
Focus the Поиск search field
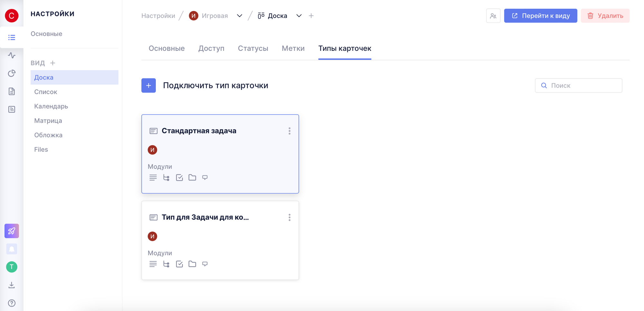pos(579,85)
